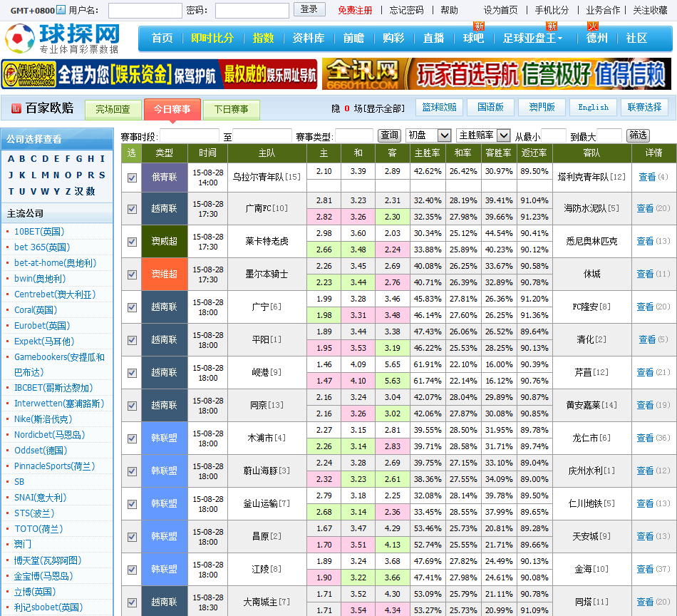
Task: Click the red 百家欧赔 chart icon
Action: pos(16,108)
